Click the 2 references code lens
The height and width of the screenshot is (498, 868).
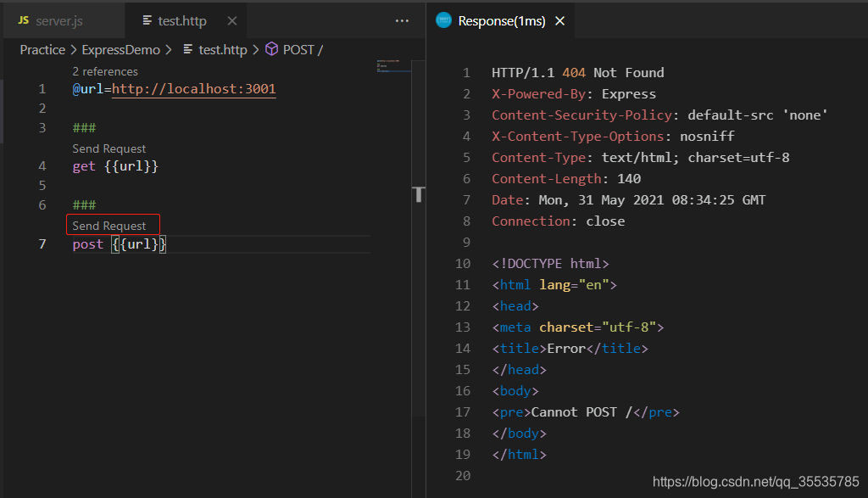105,71
